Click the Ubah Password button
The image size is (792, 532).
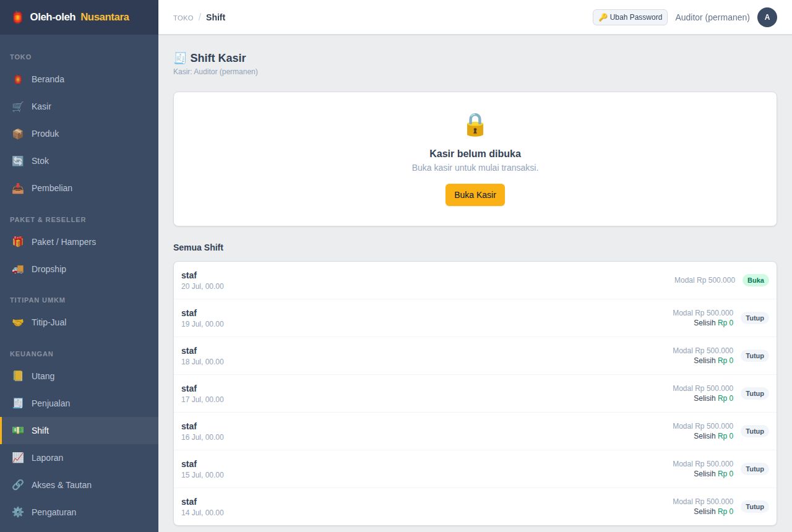tap(630, 17)
